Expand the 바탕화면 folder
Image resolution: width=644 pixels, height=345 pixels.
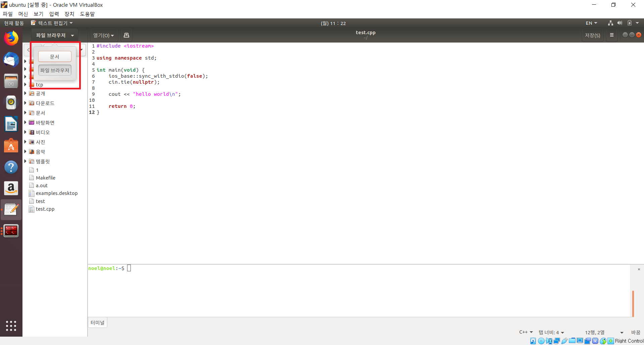[25, 123]
